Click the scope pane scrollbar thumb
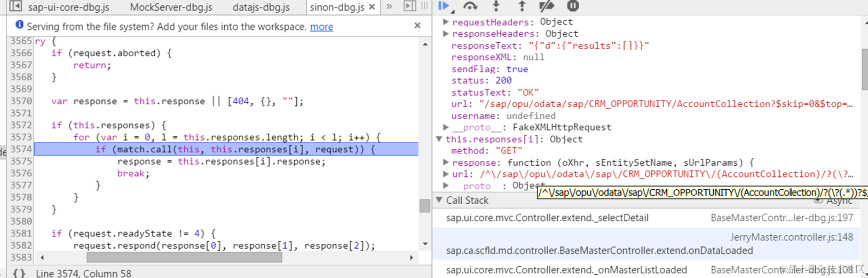 865,69
